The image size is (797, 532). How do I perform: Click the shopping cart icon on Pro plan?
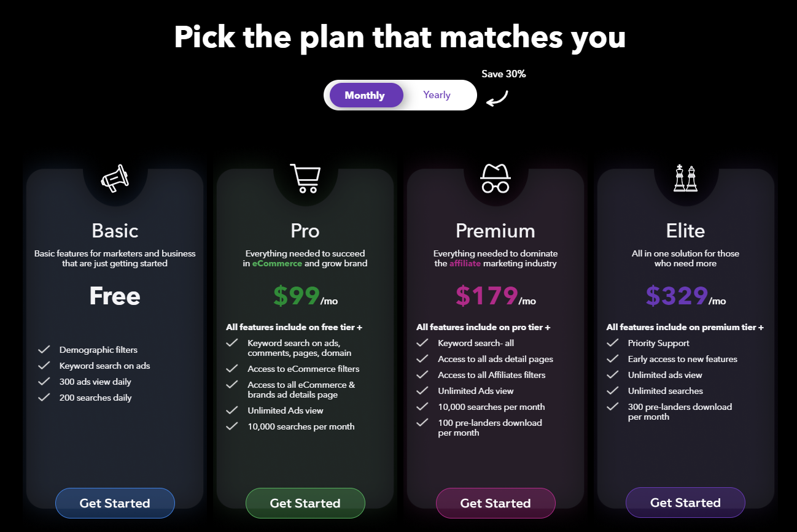coord(305,178)
